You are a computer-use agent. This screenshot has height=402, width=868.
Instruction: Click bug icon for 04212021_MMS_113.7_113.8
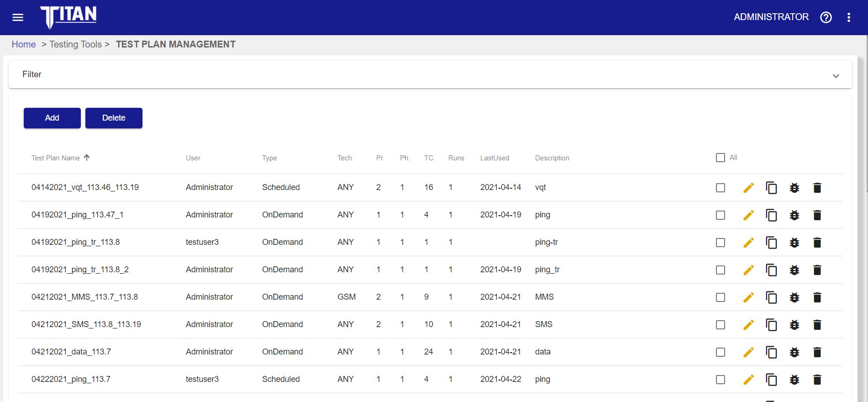794,297
